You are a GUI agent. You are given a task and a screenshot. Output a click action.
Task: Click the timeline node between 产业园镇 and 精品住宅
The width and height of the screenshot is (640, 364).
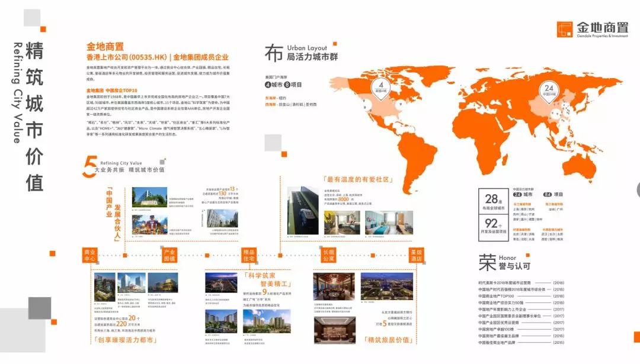[207, 255]
